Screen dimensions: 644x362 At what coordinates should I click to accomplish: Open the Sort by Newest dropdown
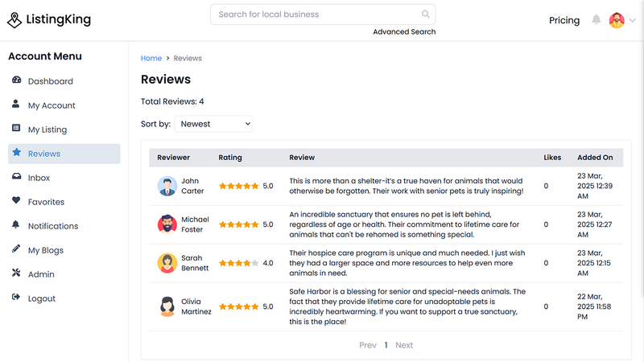pyautogui.click(x=213, y=124)
